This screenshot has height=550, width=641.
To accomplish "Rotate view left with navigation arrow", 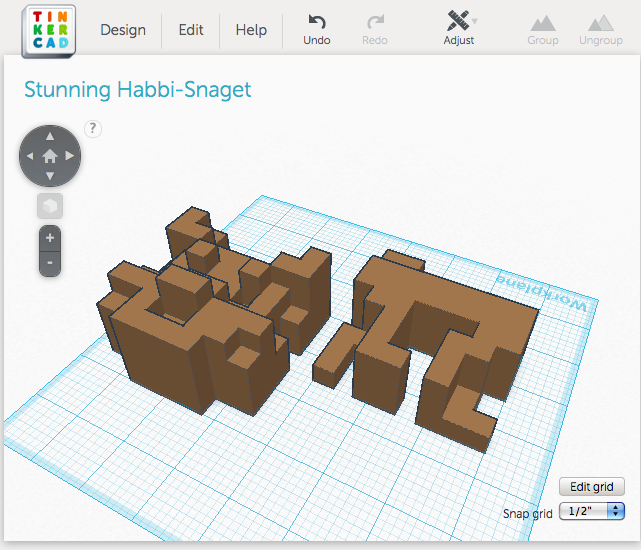I will [30, 156].
